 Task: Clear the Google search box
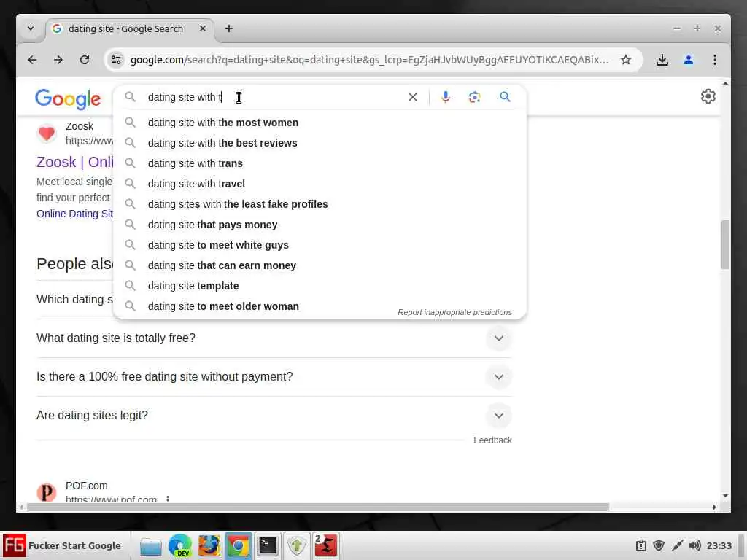point(413,97)
